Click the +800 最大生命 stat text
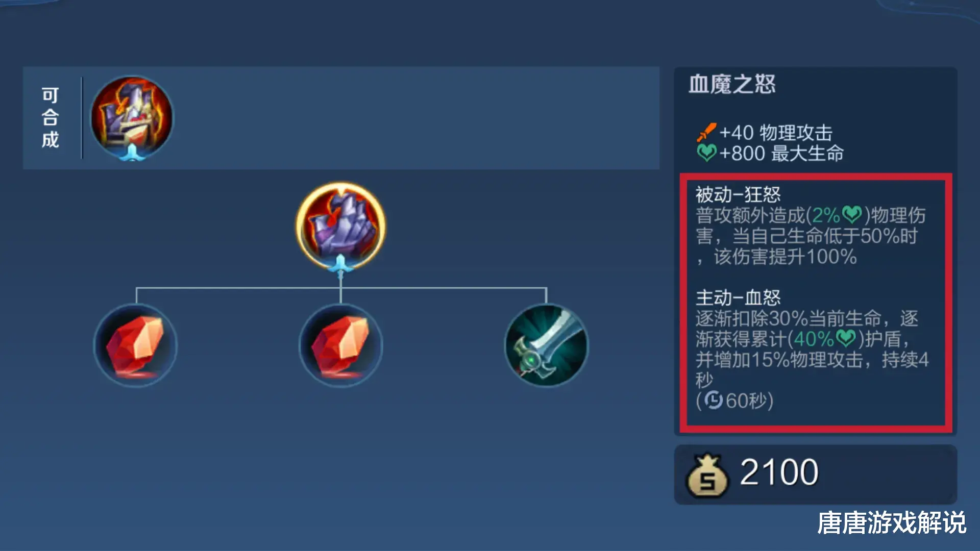980x551 pixels. (781, 153)
